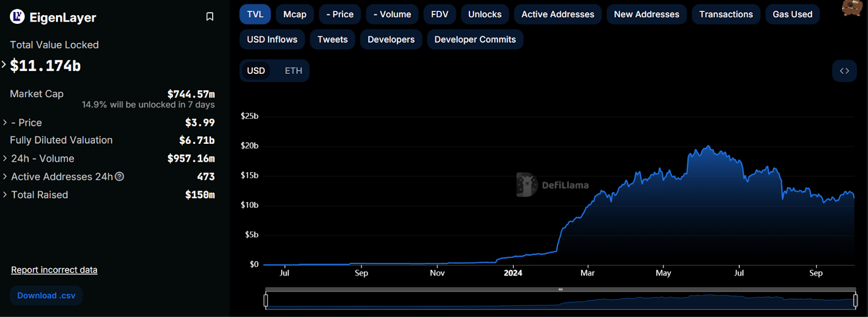This screenshot has width=868, height=317.
Task: Expand the - Price row chevron
Action: (5, 123)
